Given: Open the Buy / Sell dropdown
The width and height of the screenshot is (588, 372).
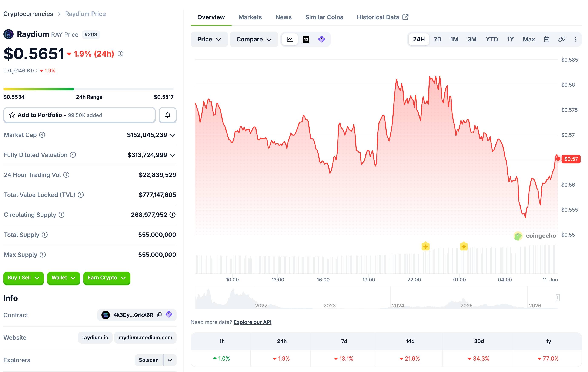Looking at the screenshot, I should pyautogui.click(x=23, y=278).
